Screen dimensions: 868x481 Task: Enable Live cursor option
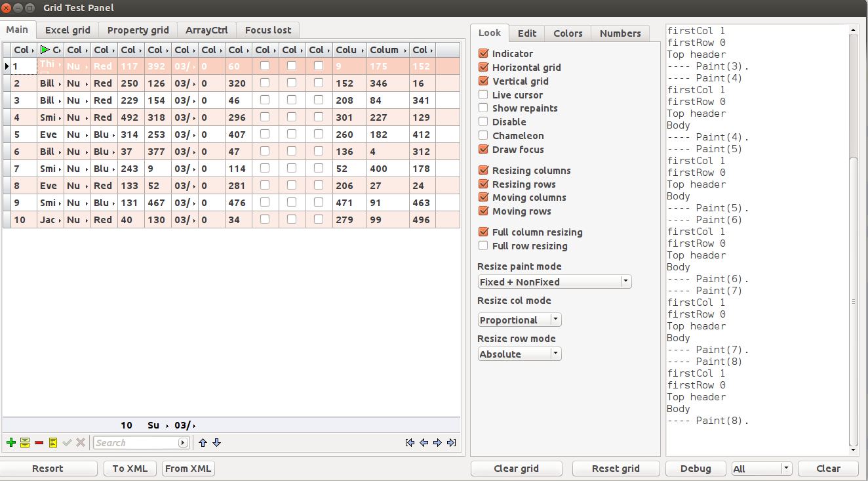(484, 95)
